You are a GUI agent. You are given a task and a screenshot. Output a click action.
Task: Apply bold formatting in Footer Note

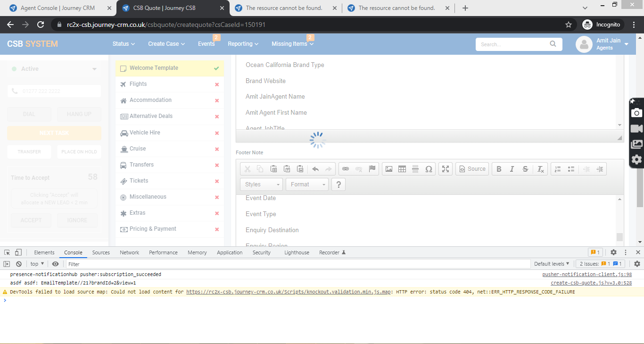499,169
